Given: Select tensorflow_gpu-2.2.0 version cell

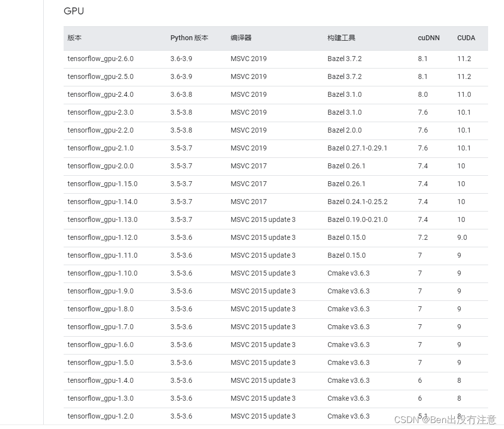Looking at the screenshot, I should (100, 131).
